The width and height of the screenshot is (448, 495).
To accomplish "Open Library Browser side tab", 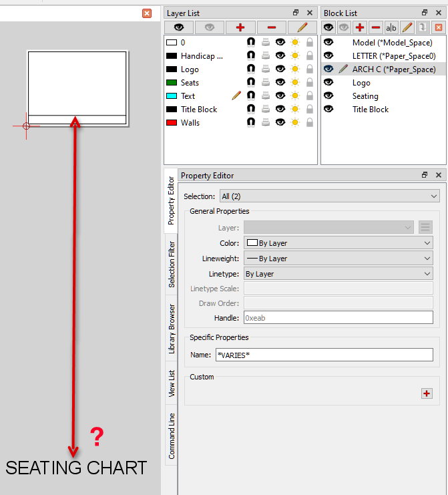I will click(172, 328).
